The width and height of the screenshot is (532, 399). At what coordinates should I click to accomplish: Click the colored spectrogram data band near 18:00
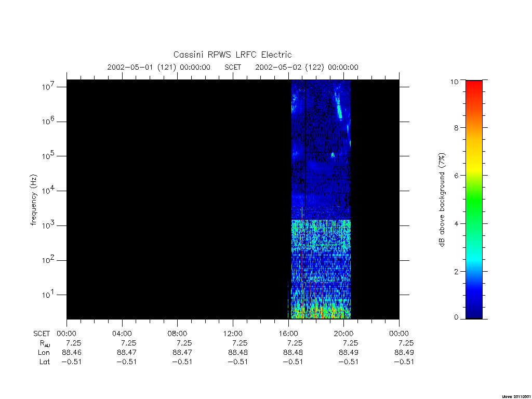321,199
